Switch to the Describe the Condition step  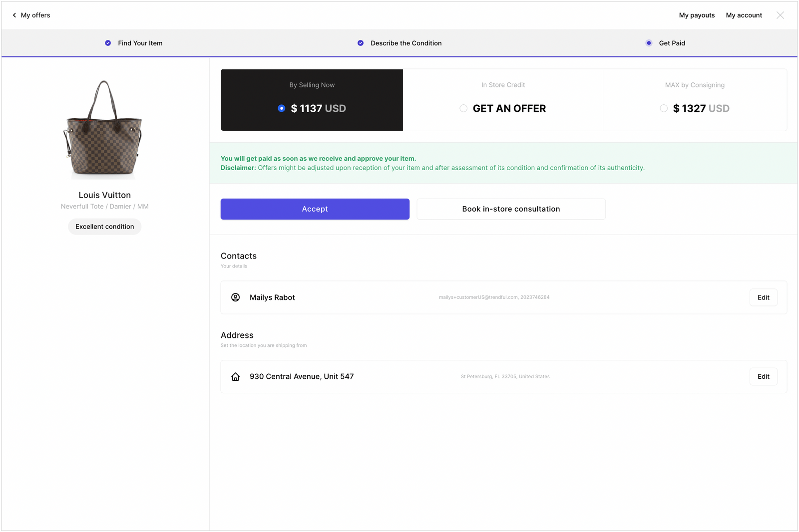coord(405,43)
